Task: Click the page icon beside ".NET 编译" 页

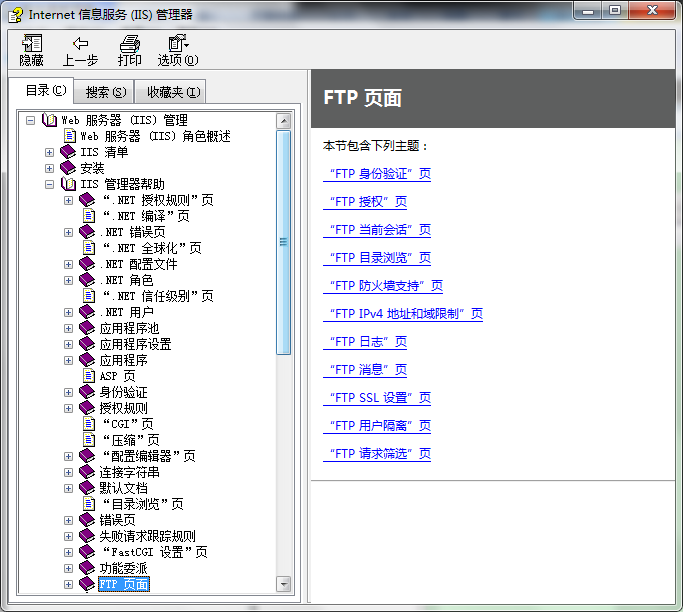Action: coord(89,216)
